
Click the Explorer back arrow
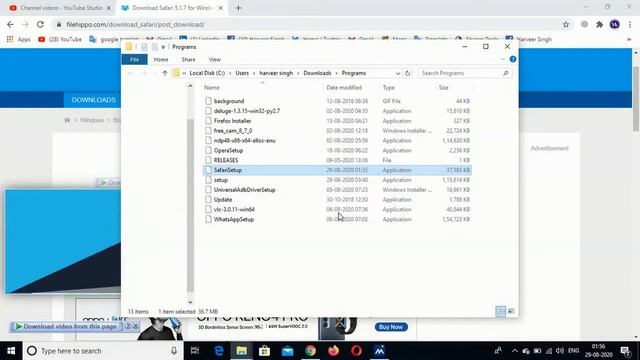(131, 73)
